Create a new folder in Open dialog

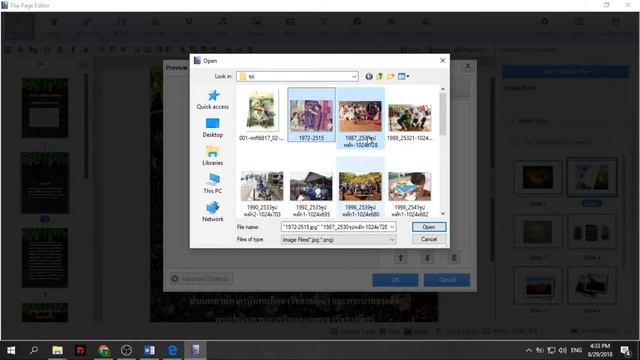pos(391,76)
